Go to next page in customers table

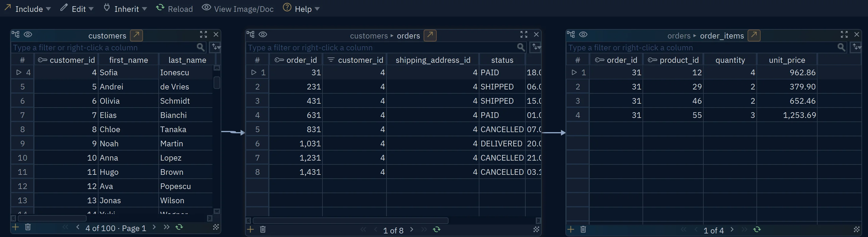click(x=154, y=227)
